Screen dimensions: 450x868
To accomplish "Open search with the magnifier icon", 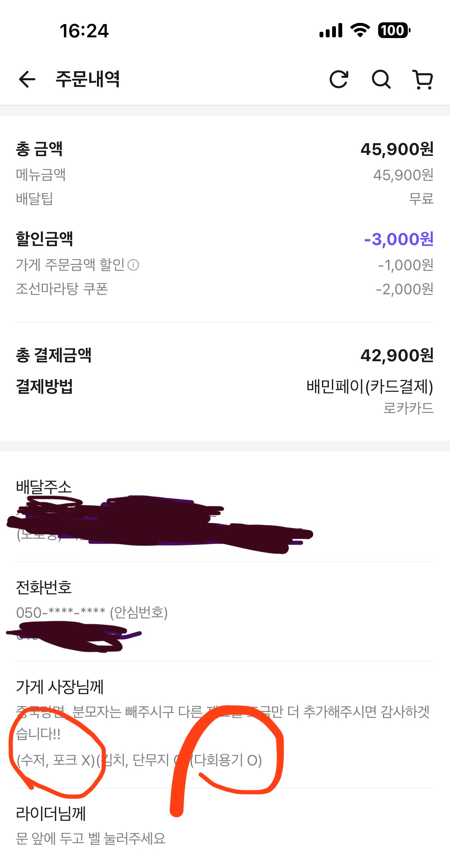I will point(381,79).
